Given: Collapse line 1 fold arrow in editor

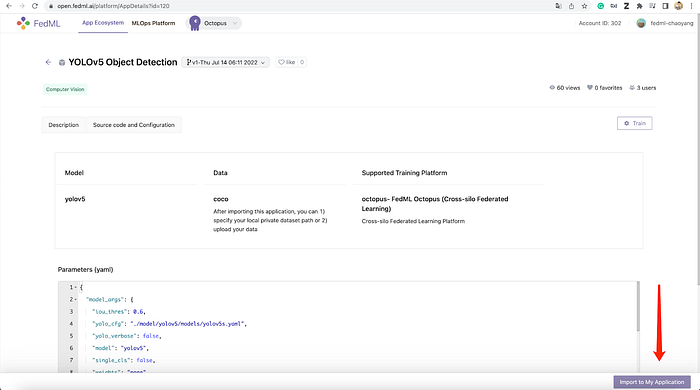Looking at the screenshot, I should coord(75,287).
